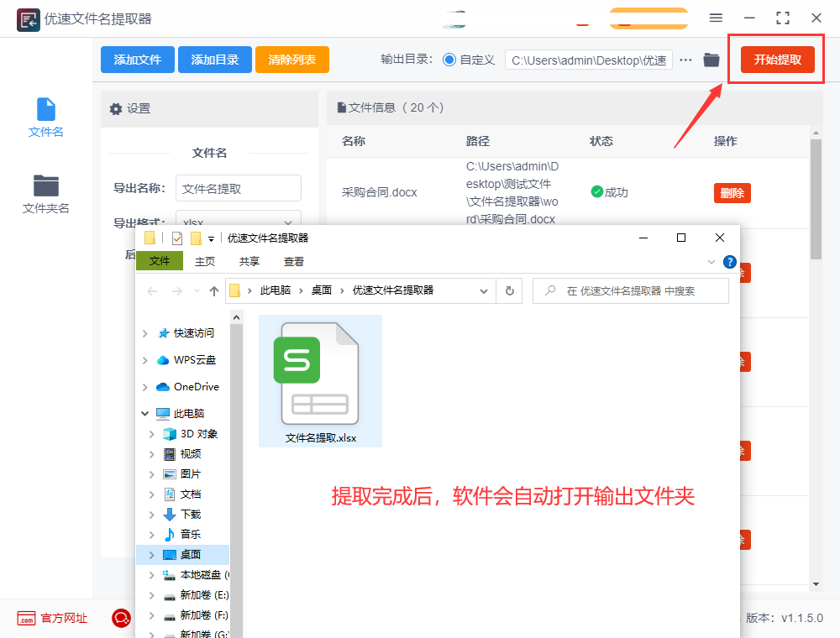Click the three-dot browse button for output path
This screenshot has width=840, height=638.
pos(685,60)
